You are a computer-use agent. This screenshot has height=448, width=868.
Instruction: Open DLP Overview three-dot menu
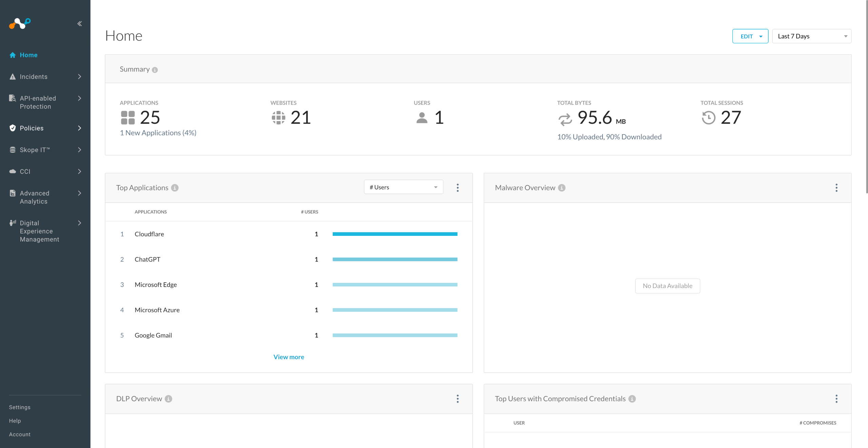point(457,399)
